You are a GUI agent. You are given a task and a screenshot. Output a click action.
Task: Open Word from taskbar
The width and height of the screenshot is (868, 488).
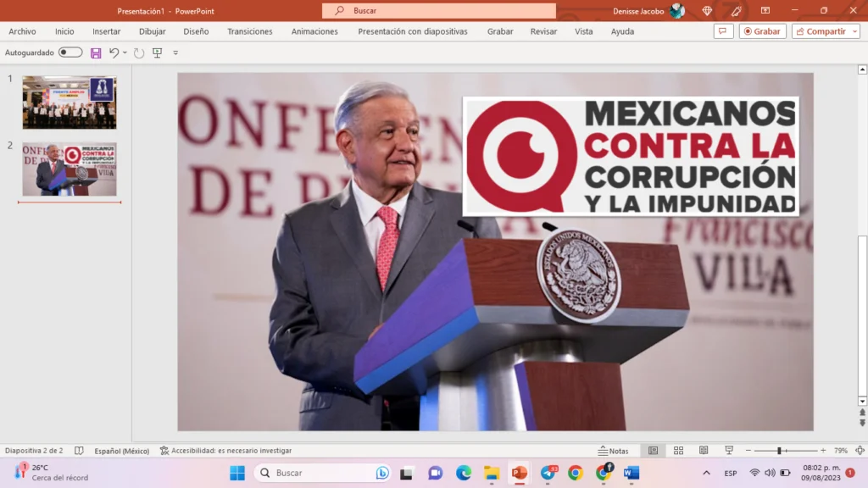(x=631, y=473)
